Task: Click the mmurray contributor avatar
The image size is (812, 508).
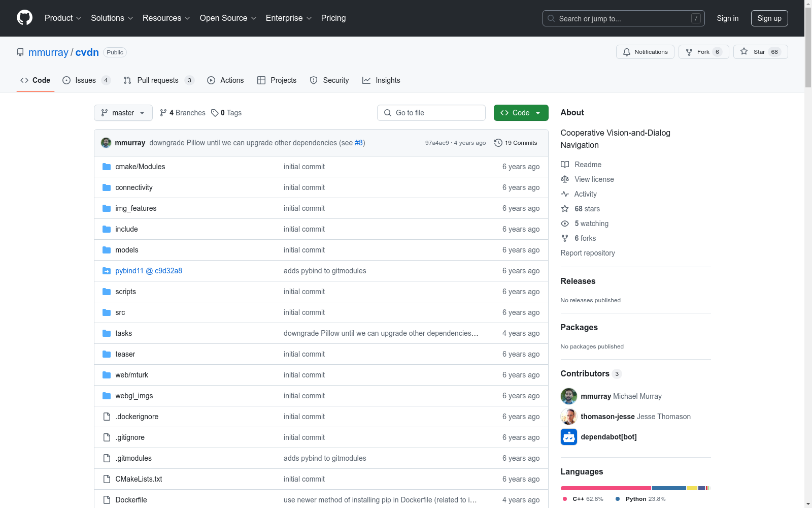Action: click(x=569, y=396)
